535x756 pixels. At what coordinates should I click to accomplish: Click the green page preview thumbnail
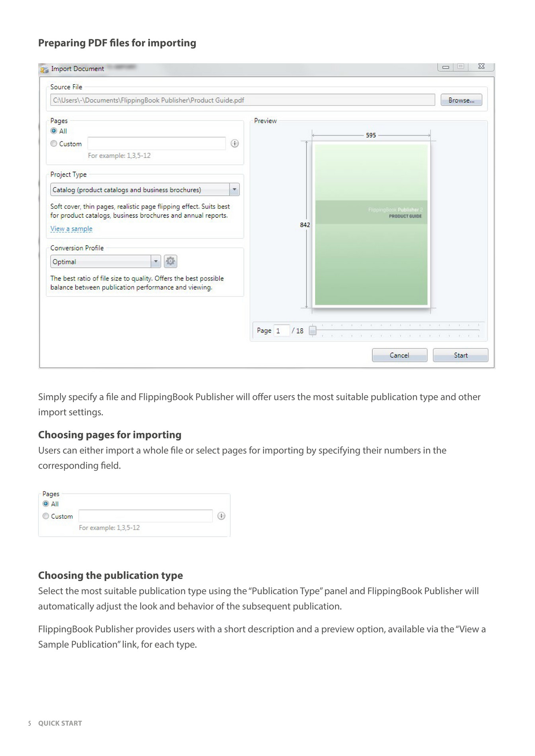pos(371,225)
